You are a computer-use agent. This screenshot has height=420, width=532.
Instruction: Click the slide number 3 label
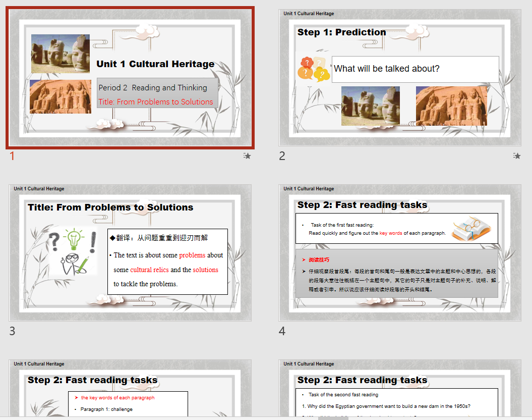click(x=13, y=331)
